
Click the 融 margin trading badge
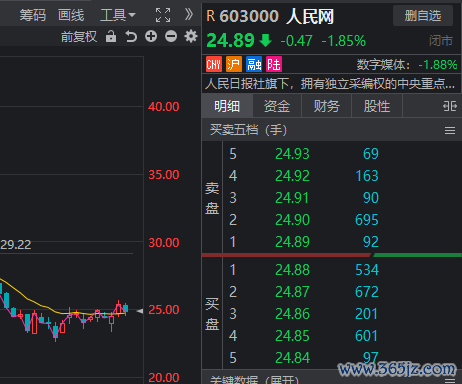(x=254, y=64)
